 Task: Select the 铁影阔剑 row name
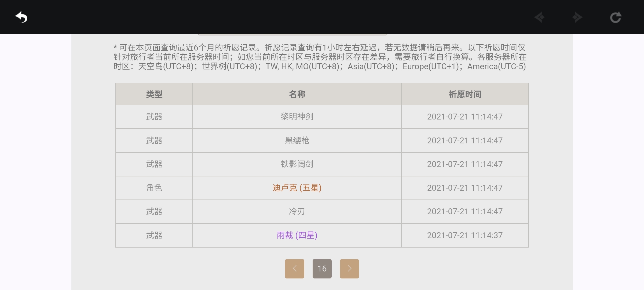pyautogui.click(x=297, y=164)
